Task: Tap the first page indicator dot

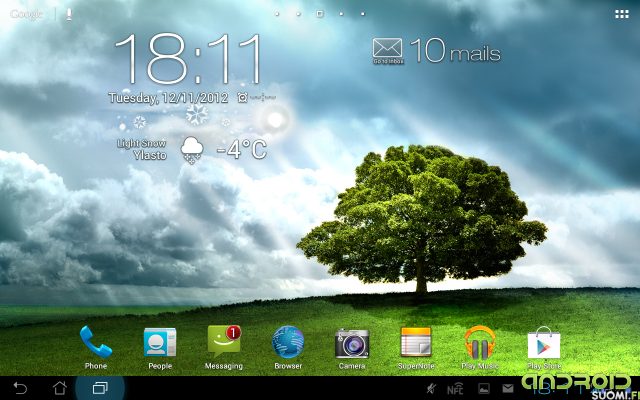Action: point(277,14)
